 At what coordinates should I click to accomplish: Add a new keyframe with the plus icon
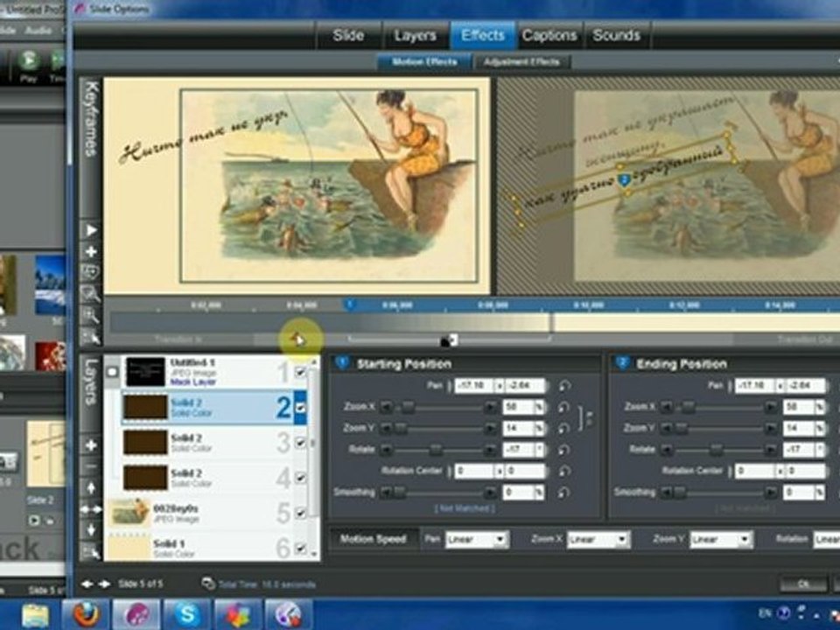tap(90, 252)
